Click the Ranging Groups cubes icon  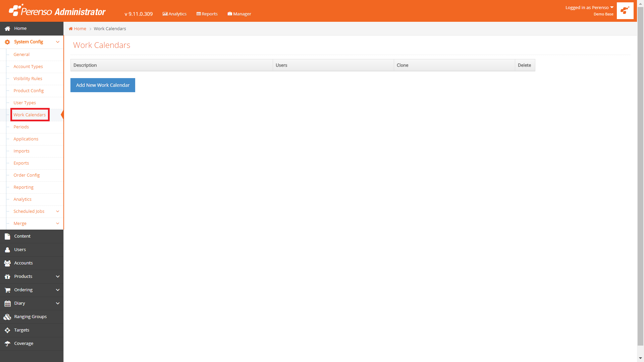[7, 317]
